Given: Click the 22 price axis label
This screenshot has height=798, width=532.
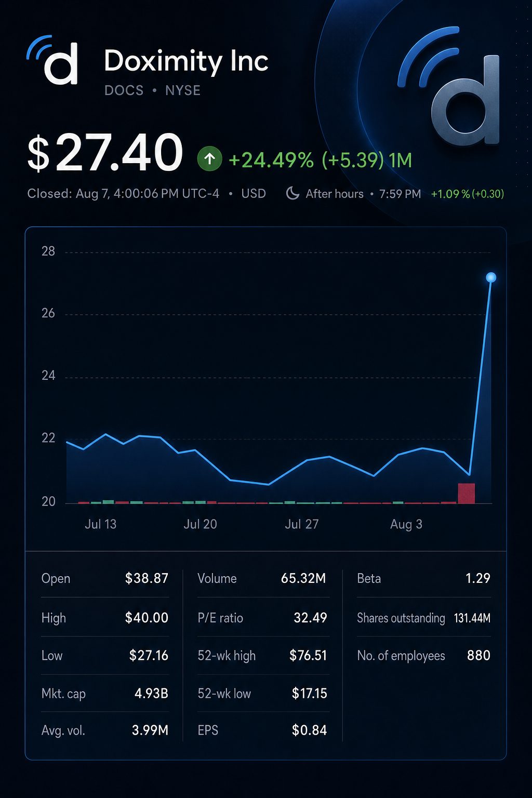Looking at the screenshot, I should (48, 438).
